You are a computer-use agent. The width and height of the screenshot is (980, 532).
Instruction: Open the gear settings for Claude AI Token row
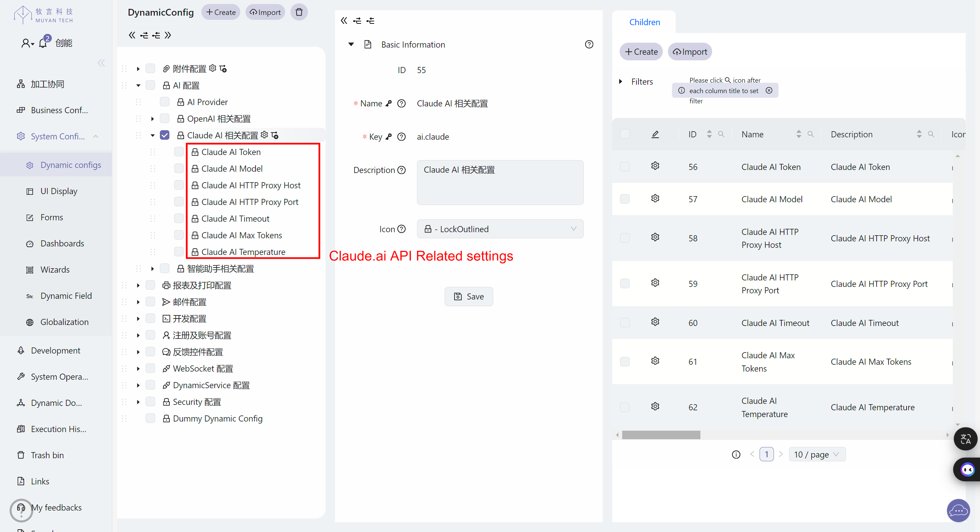655,166
